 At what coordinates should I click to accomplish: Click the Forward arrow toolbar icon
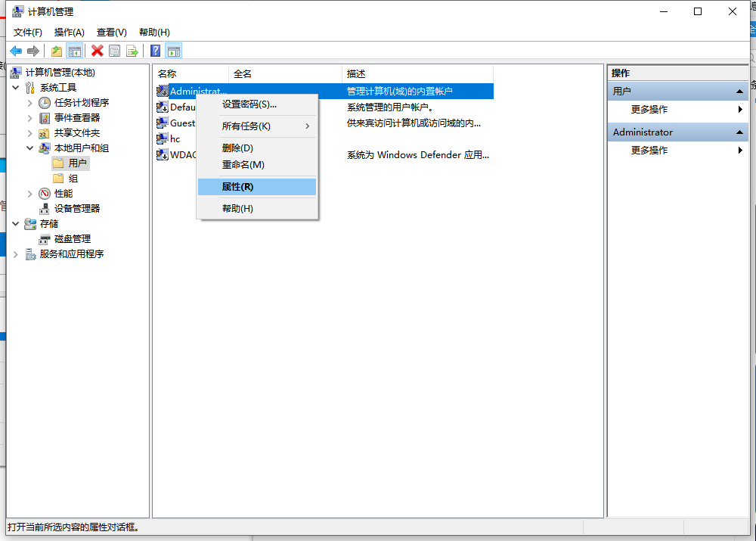click(x=33, y=51)
